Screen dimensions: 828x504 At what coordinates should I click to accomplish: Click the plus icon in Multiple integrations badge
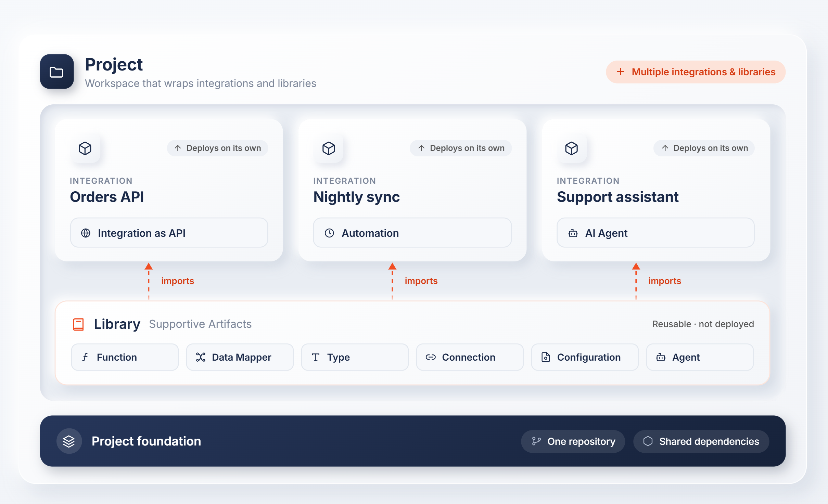(620, 72)
